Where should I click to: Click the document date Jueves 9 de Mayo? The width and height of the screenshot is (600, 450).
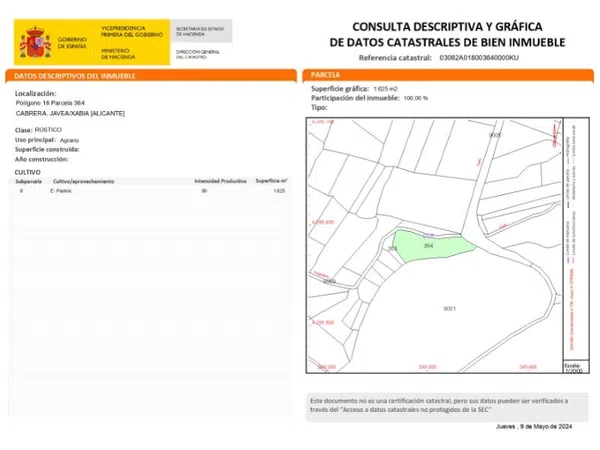coord(535,427)
